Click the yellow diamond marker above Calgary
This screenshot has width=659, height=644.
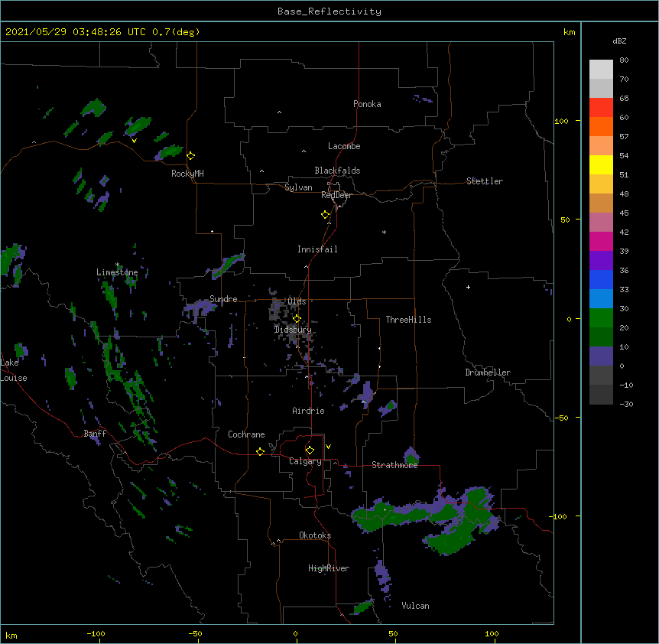(310, 450)
